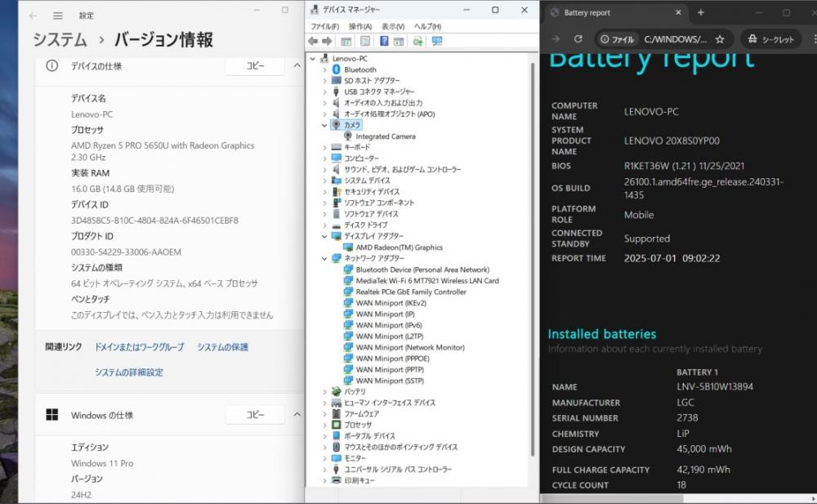Click the Device Manager vertical scrollbar
Screen dimensions: 817x504
(533, 260)
